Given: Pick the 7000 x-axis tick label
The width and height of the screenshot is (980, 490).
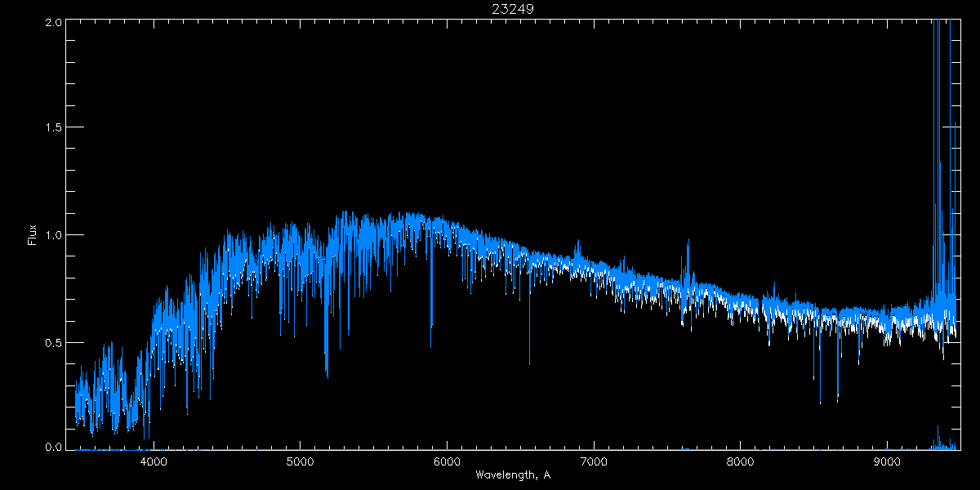Looking at the screenshot, I should coord(594,461).
